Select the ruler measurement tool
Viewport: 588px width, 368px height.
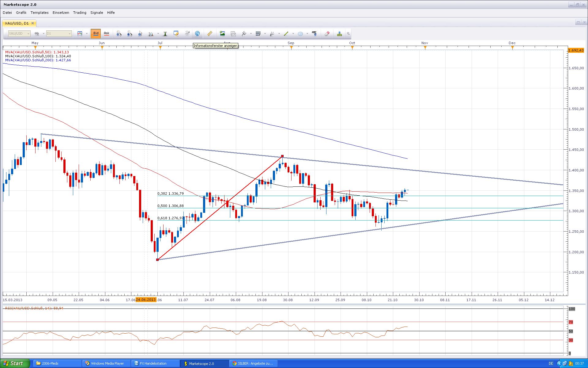(x=209, y=34)
